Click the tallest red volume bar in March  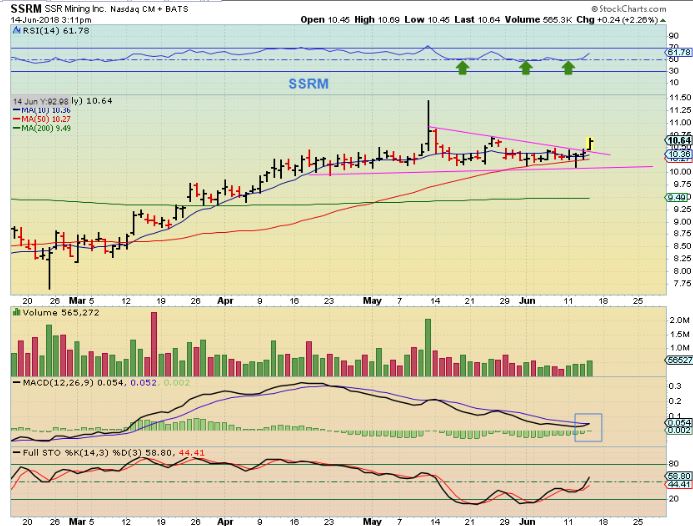(x=154, y=344)
